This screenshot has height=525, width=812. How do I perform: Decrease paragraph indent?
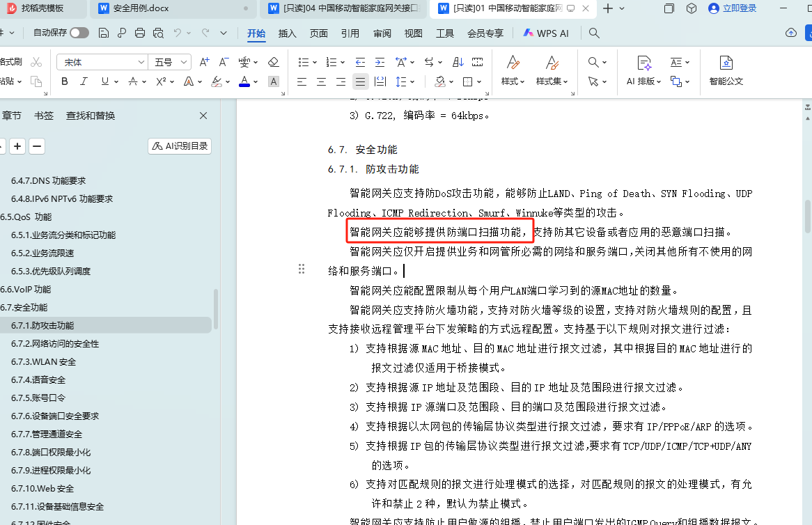(361, 62)
